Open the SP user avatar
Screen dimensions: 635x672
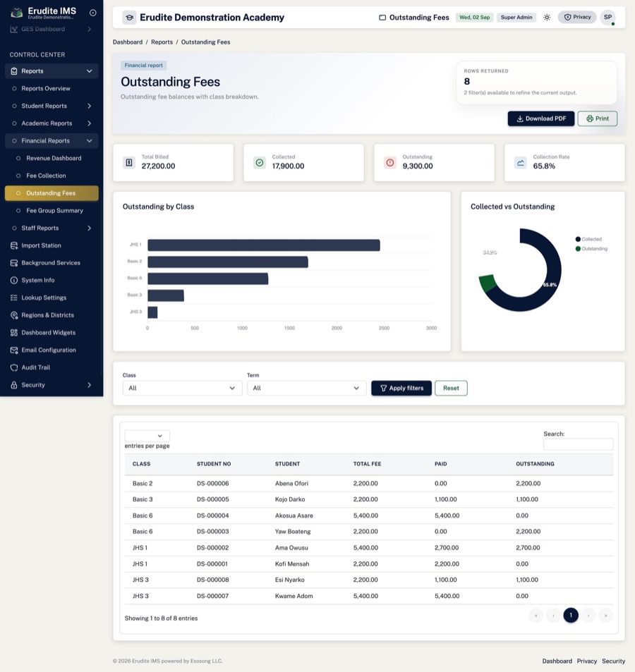tap(607, 18)
